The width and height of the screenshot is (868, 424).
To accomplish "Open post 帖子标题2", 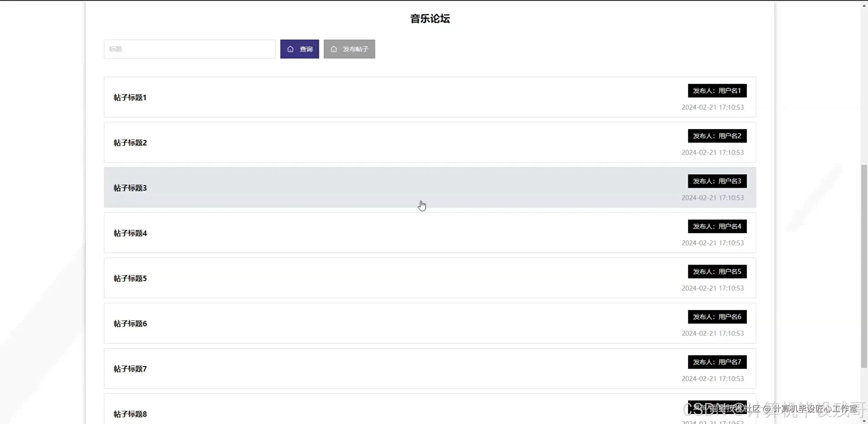I will pos(130,143).
